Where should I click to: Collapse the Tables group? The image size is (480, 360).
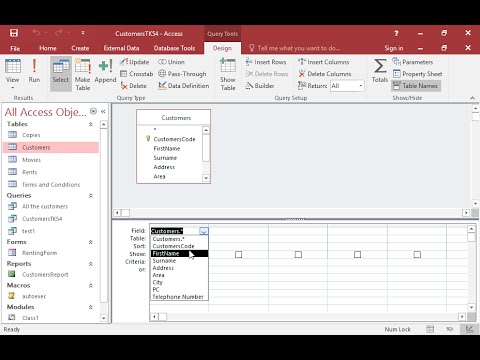(x=90, y=124)
